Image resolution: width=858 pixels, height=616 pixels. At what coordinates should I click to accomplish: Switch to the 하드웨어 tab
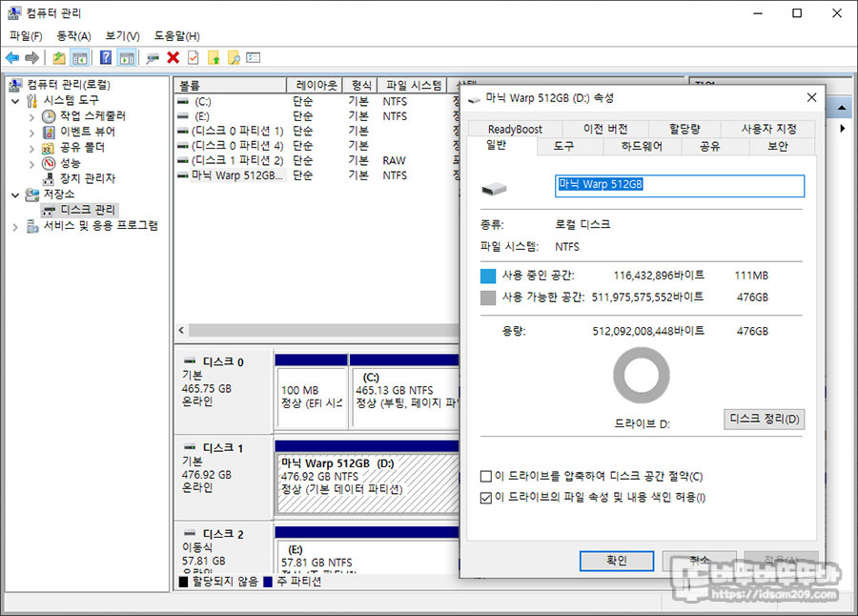point(642,146)
